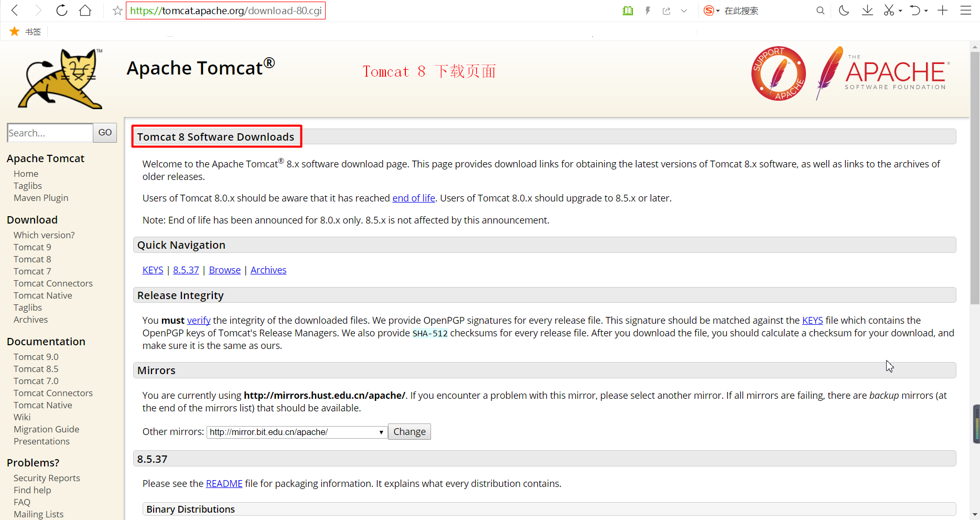Open browser hamburger menu
Screen dimensions: 980x520
tap(966, 10)
